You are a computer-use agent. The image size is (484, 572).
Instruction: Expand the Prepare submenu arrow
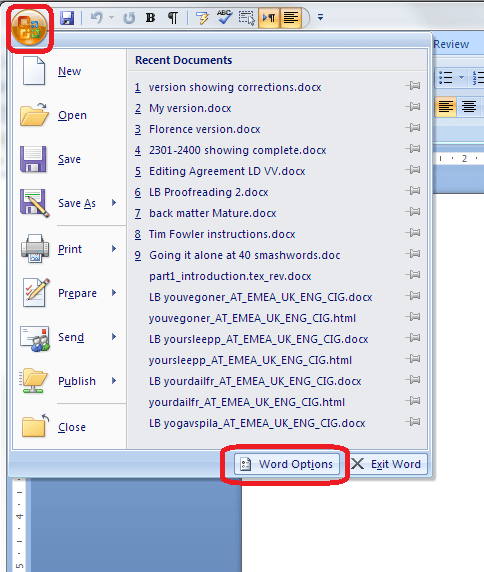point(114,293)
